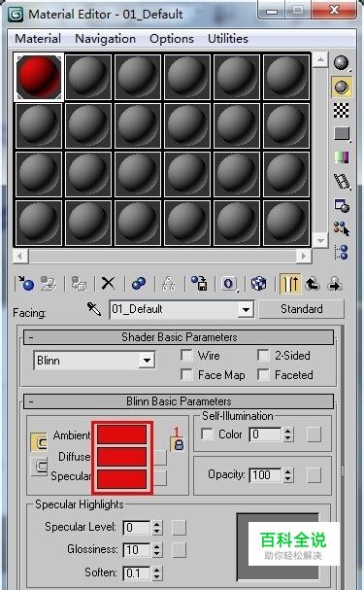Click the Go to Parent icon
Viewport: 364px width, 590px height.
coord(313,284)
